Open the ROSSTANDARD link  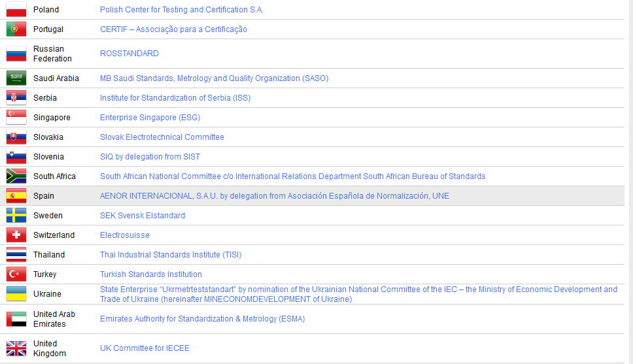[x=129, y=54]
